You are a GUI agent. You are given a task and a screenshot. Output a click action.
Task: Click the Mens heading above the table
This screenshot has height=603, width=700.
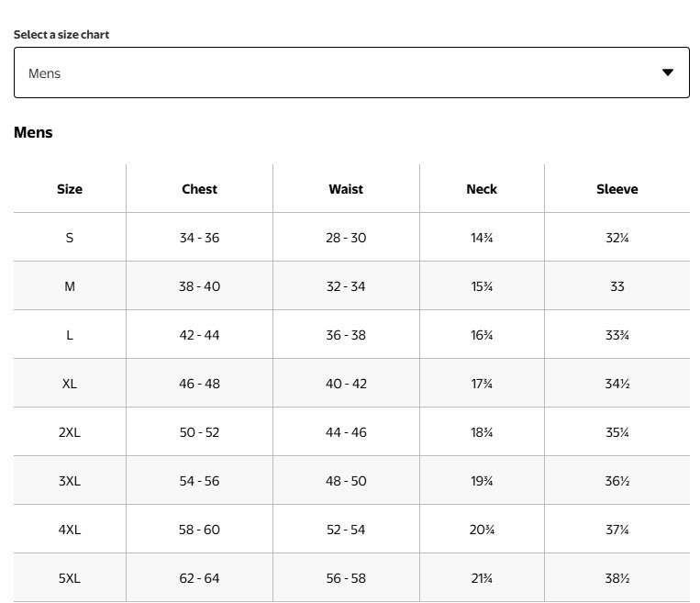tap(33, 132)
